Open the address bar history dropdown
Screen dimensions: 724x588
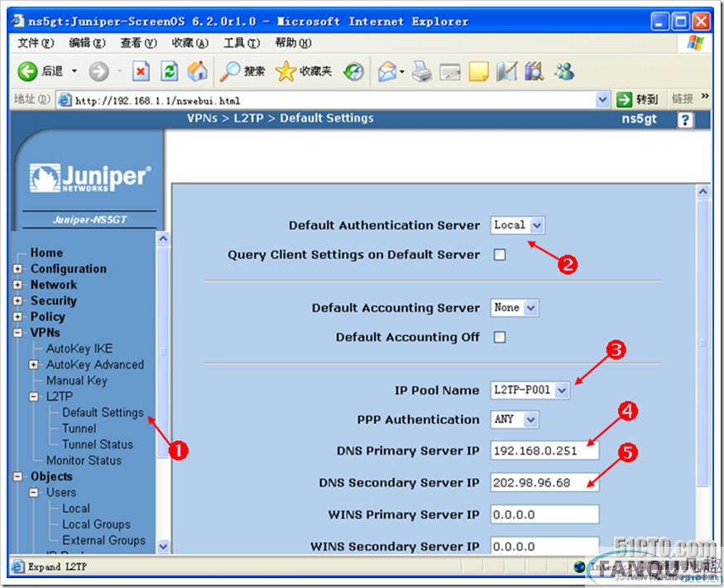(x=602, y=100)
